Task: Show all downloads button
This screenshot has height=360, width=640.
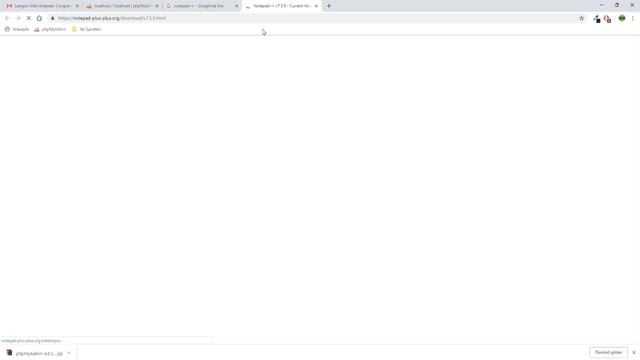Action: tap(608, 352)
